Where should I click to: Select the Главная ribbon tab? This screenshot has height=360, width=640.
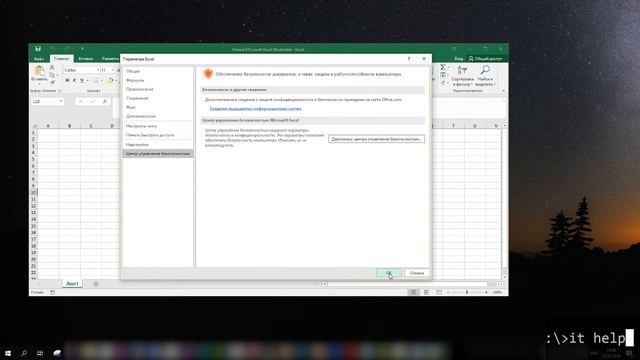pyautogui.click(x=62, y=59)
